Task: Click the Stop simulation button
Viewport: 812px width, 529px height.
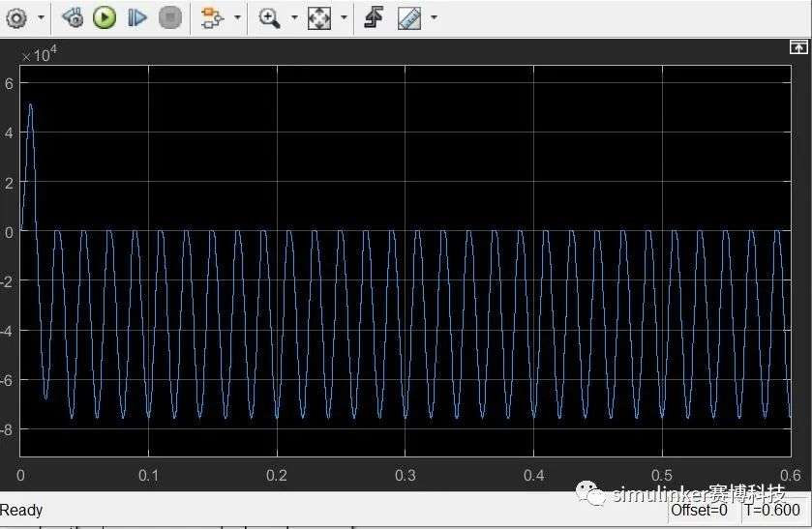Action: (170, 17)
